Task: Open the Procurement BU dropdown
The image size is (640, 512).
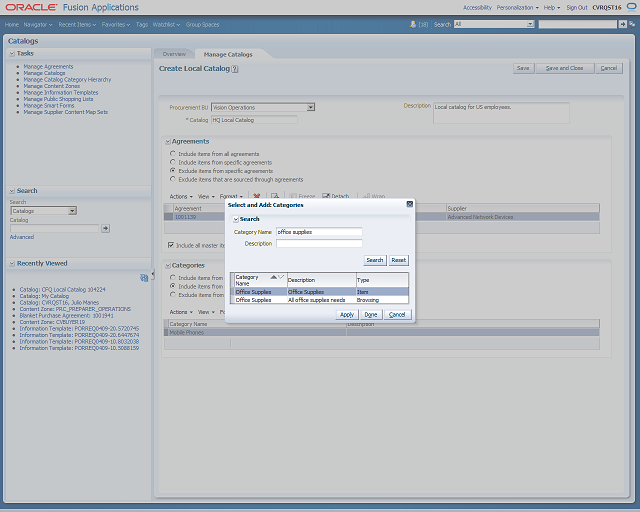Action: (311, 107)
